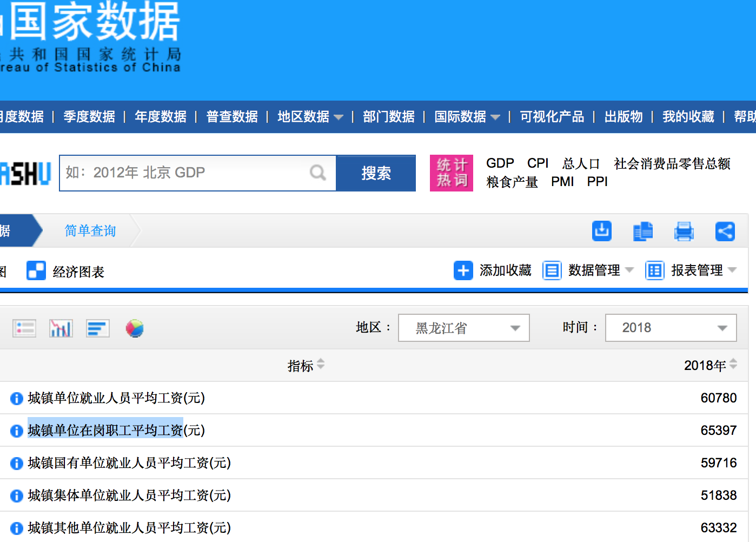Open the 年度数据 menu item
The height and width of the screenshot is (542, 756).
[161, 116]
